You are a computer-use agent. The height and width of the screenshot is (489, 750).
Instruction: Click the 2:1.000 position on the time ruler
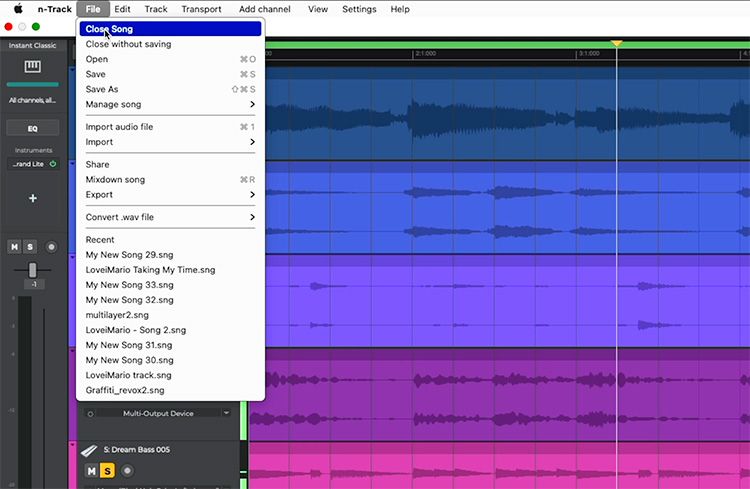click(x=425, y=54)
